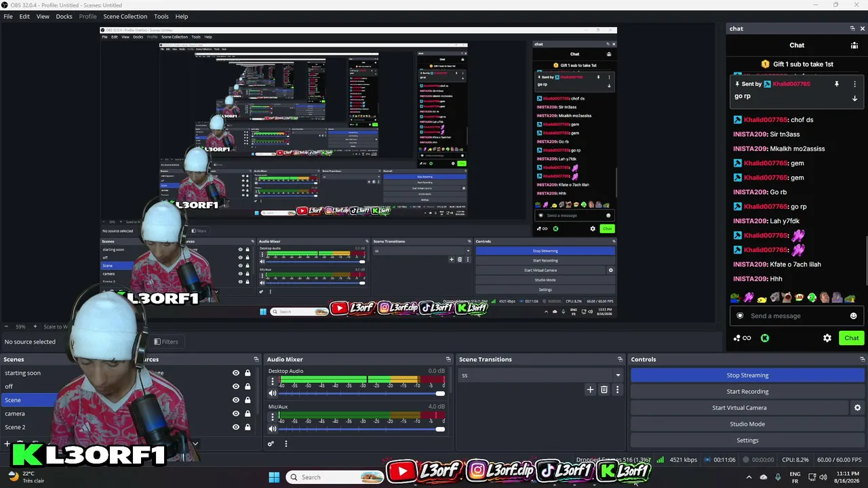
Task: Open the volume icon in system tray
Action: tap(823, 477)
